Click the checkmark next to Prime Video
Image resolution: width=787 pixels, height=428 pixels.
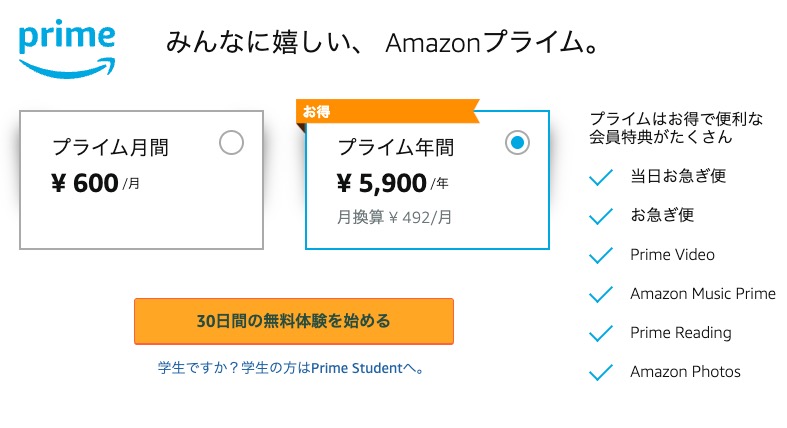point(601,255)
